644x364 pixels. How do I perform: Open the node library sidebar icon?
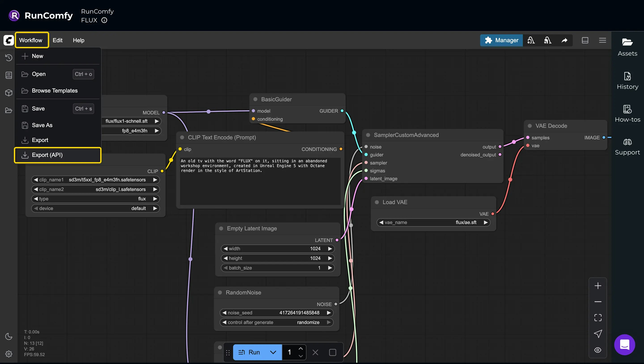click(x=9, y=75)
